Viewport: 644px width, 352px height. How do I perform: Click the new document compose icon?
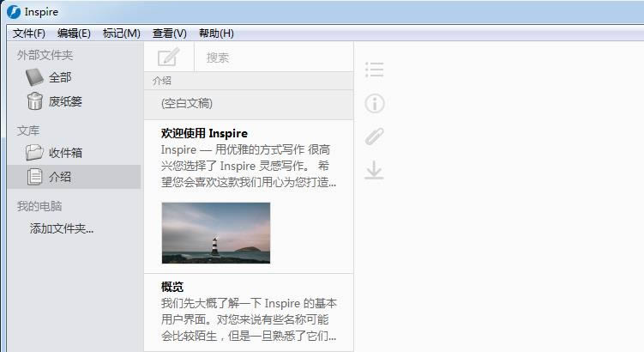click(168, 57)
